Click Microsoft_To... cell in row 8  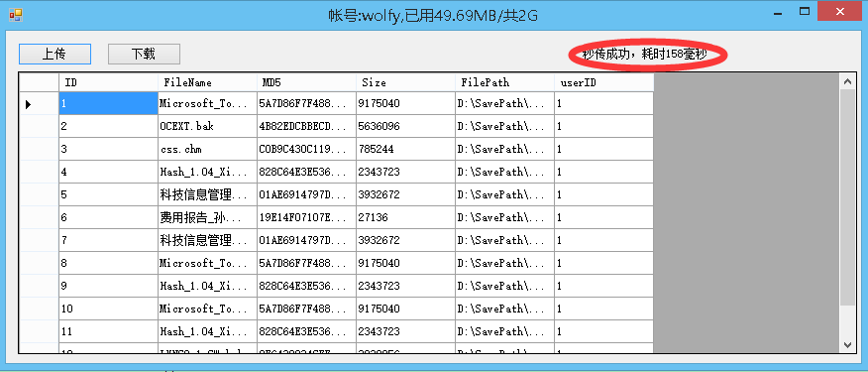pos(208,263)
